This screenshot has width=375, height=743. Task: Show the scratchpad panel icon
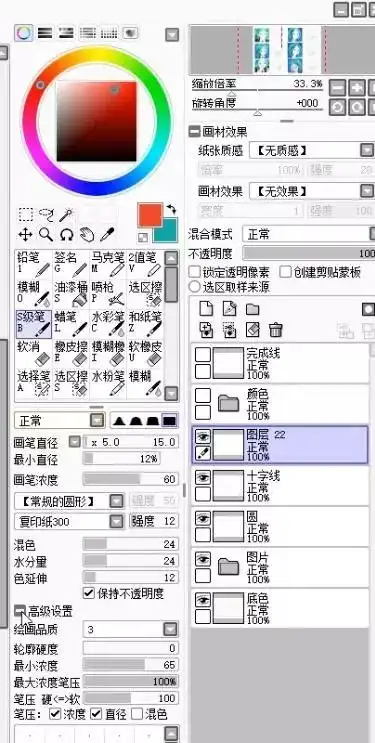(130, 33)
